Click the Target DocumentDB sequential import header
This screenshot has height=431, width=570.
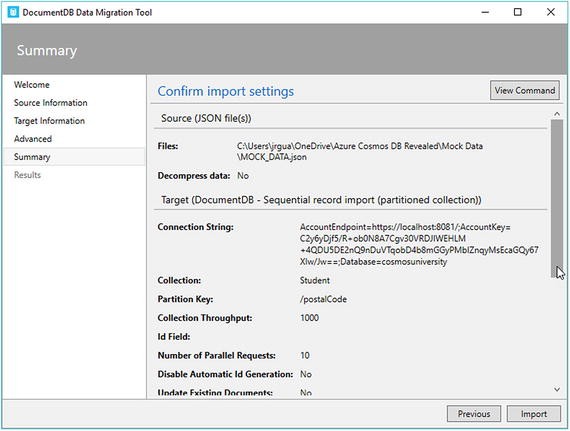point(321,200)
